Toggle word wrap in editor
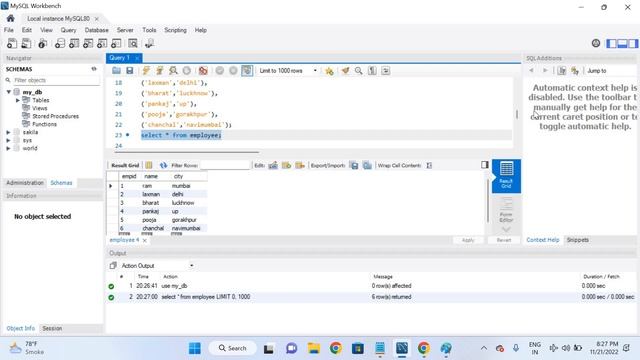 tap(386, 71)
